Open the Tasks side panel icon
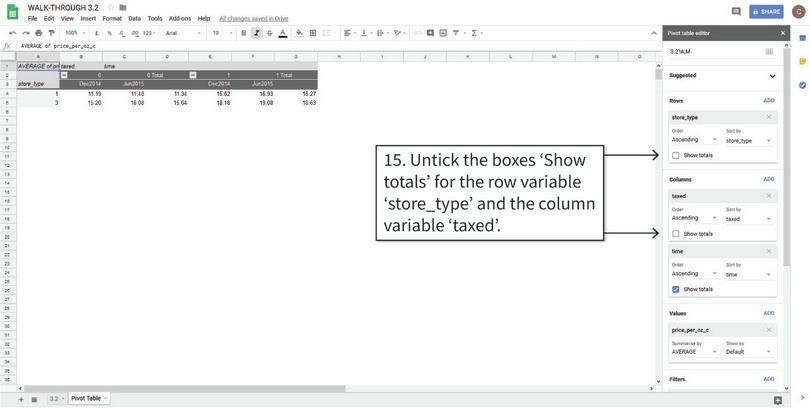The height and width of the screenshot is (408, 810). tap(802, 85)
